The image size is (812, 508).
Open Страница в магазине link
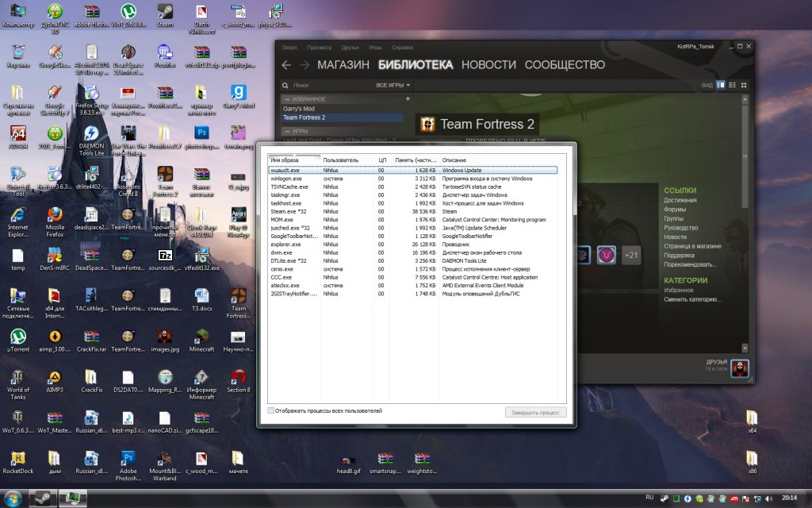point(692,246)
